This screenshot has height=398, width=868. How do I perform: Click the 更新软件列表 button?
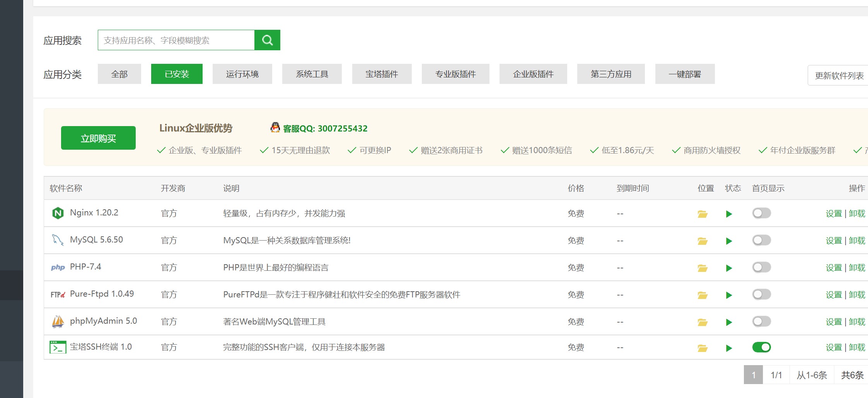838,75
